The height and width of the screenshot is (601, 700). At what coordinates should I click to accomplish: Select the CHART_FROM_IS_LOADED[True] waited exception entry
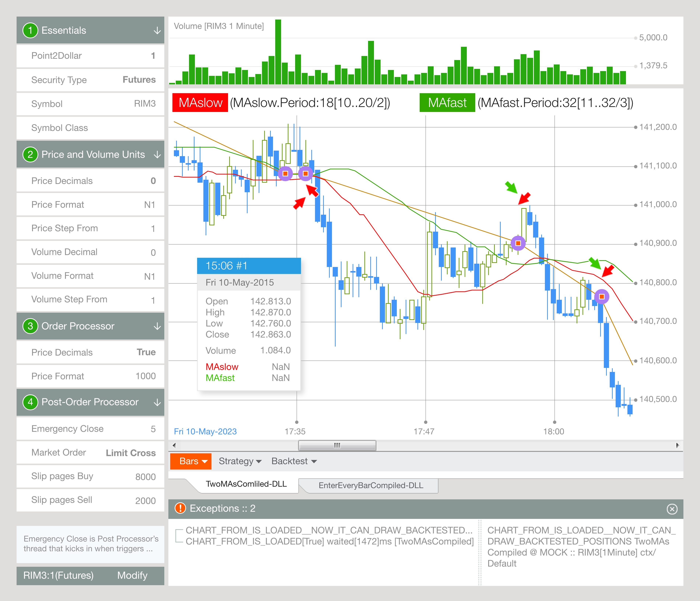pyautogui.click(x=330, y=542)
